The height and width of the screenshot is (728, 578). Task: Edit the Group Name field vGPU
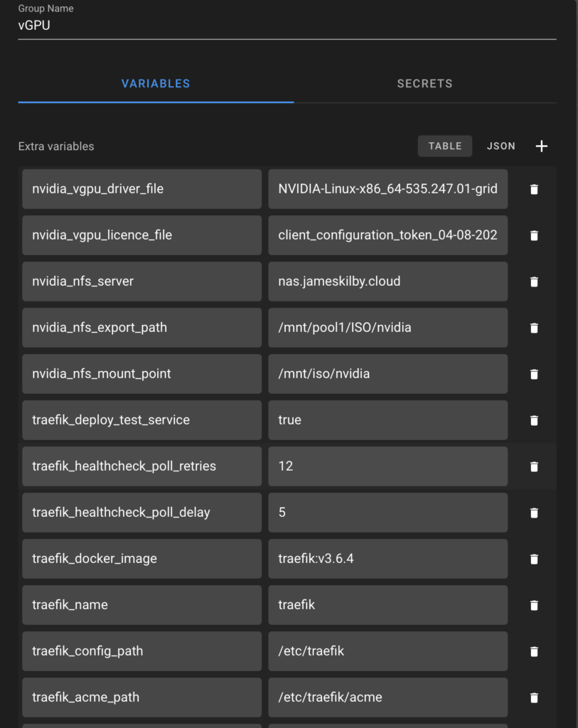[287, 26]
